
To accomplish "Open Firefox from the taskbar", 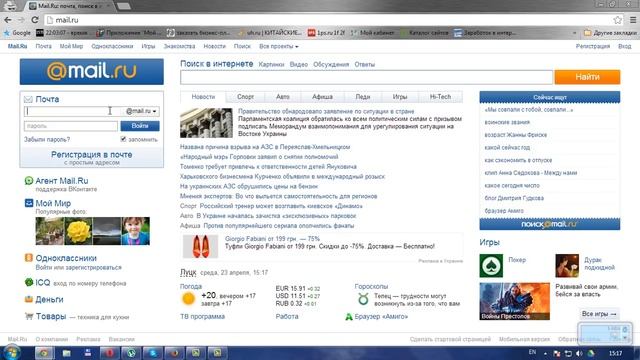I will tap(174, 353).
